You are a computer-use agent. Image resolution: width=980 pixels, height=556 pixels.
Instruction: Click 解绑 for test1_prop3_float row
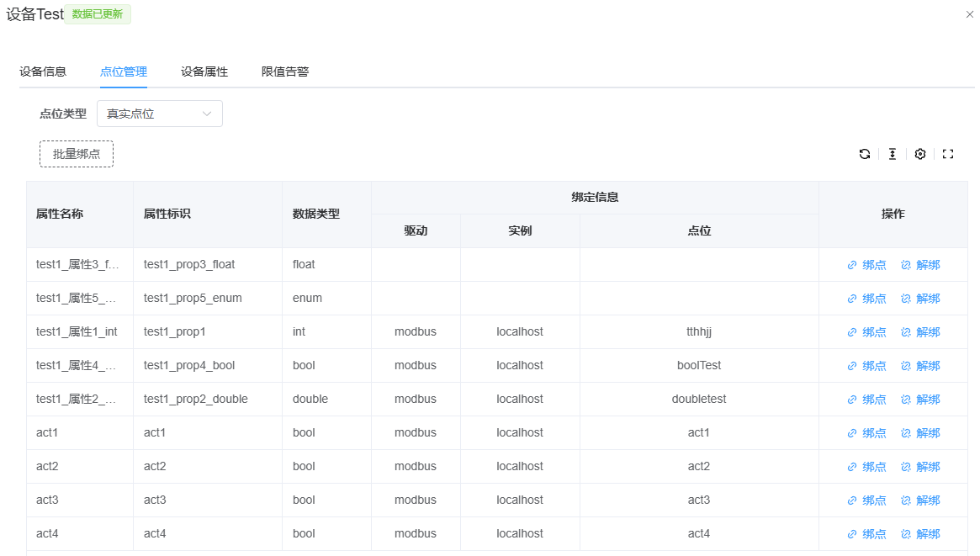pyautogui.click(x=920, y=265)
